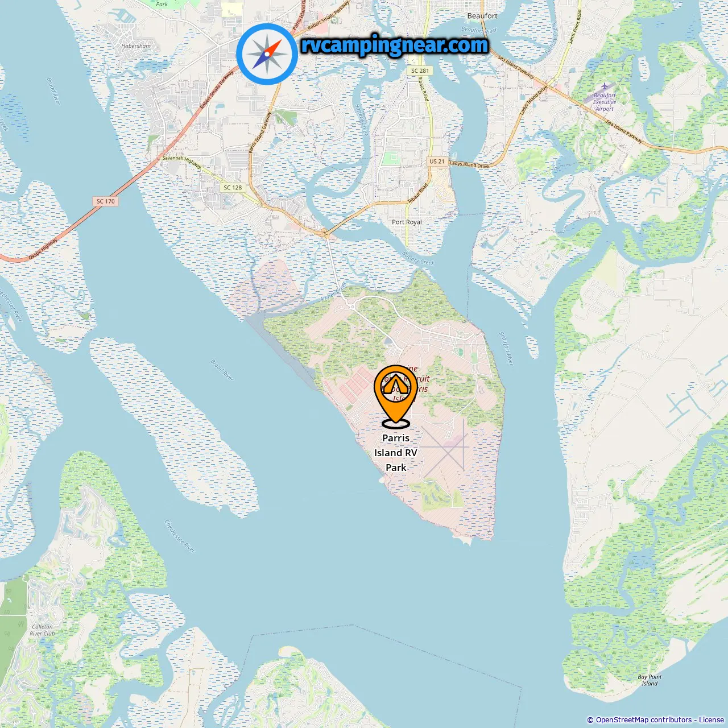Open the rvcampingnear.com site title
The width and height of the screenshot is (728, 728).
pyautogui.click(x=395, y=45)
